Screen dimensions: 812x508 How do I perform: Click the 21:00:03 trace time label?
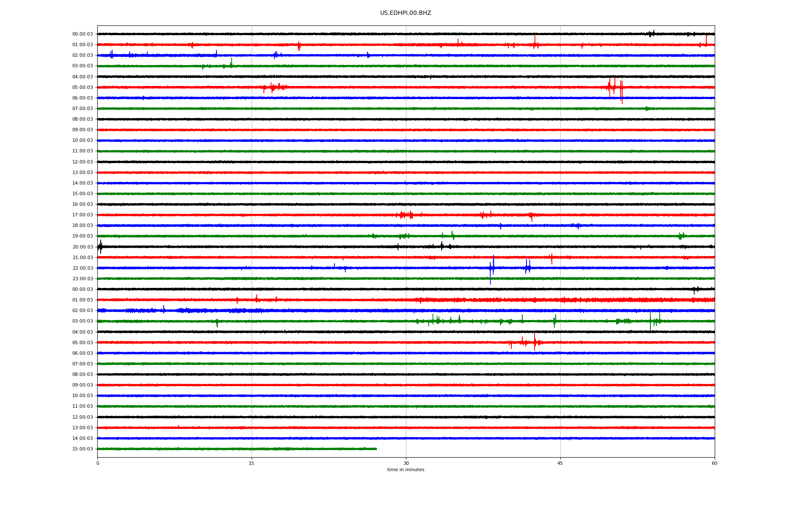coord(82,258)
